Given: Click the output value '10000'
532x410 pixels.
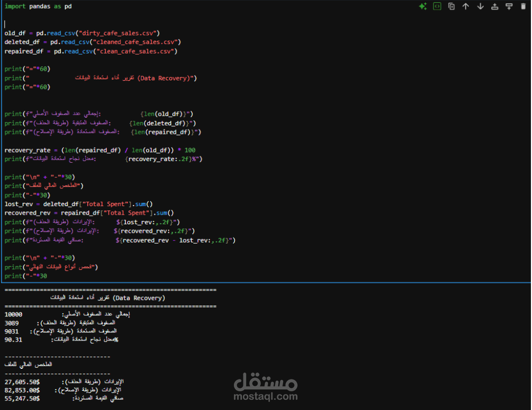Looking at the screenshot, I should point(13,314).
